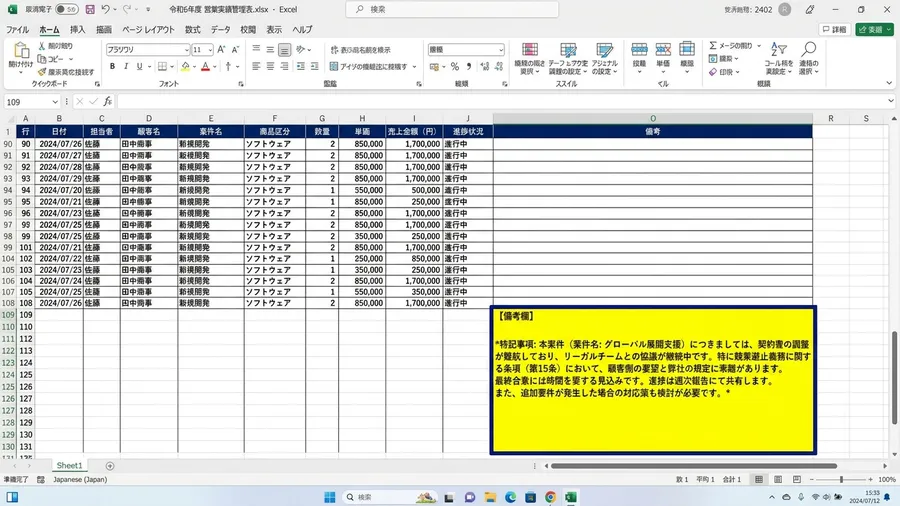Open the Quick Access Toolbar customize dropdown
The height and width of the screenshot is (506, 900).
(x=148, y=9)
